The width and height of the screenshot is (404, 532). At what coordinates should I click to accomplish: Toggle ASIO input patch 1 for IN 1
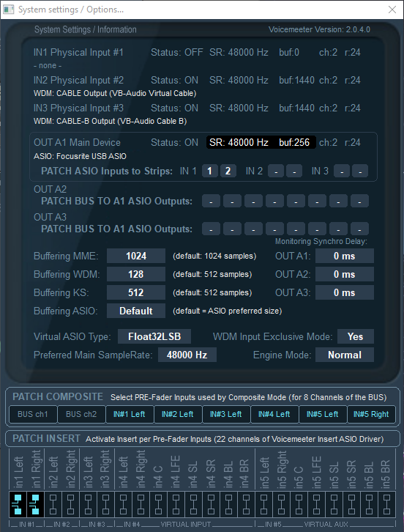pos(210,171)
